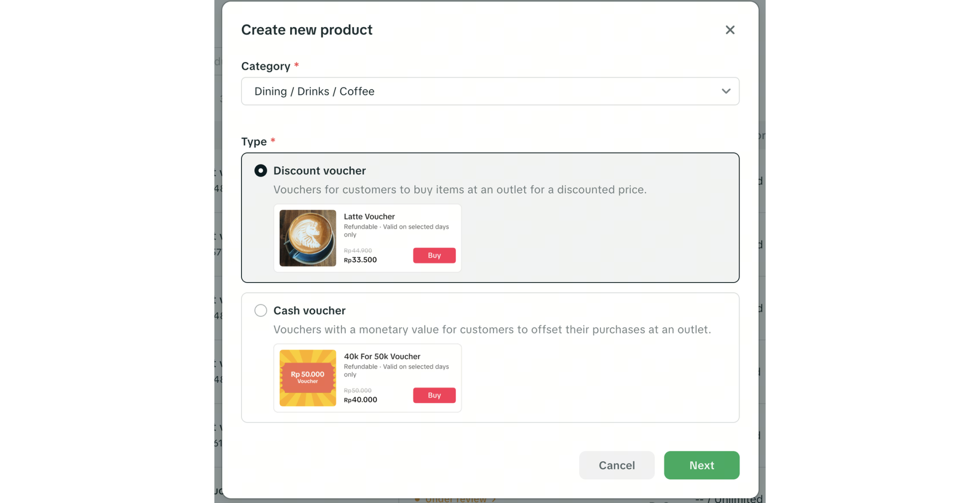This screenshot has width=980, height=503.
Task: Click the Create new product heading
Action: (x=307, y=30)
